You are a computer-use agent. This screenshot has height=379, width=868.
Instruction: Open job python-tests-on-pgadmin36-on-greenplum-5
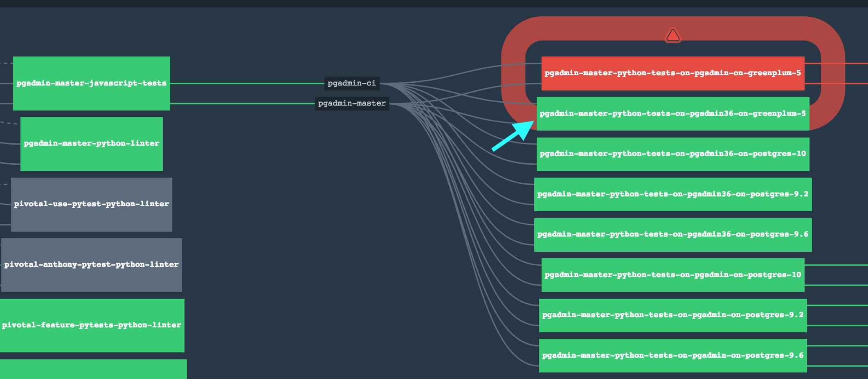coord(673,114)
